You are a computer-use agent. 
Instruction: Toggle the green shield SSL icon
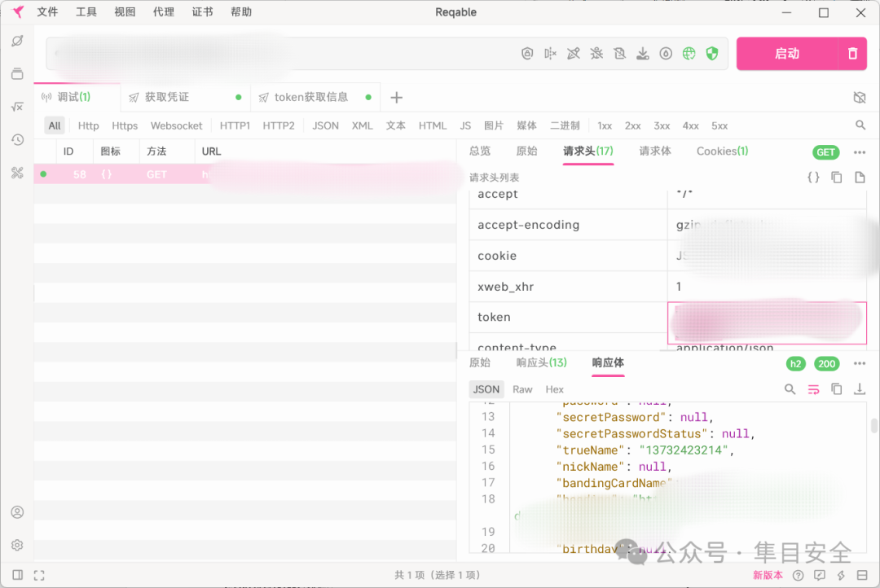point(712,53)
